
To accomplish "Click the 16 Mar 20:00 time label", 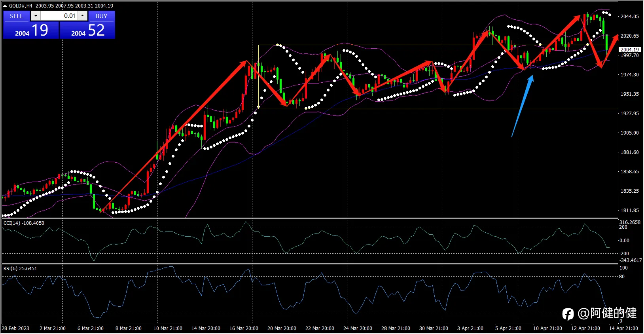I will point(244,328).
